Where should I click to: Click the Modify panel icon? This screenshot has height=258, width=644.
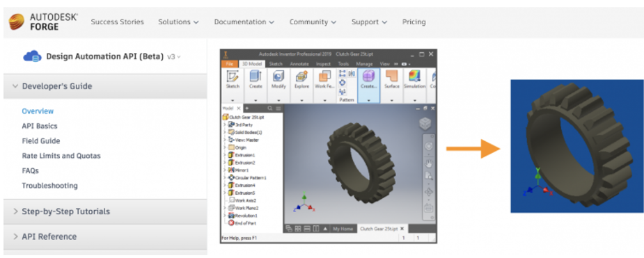278,76
